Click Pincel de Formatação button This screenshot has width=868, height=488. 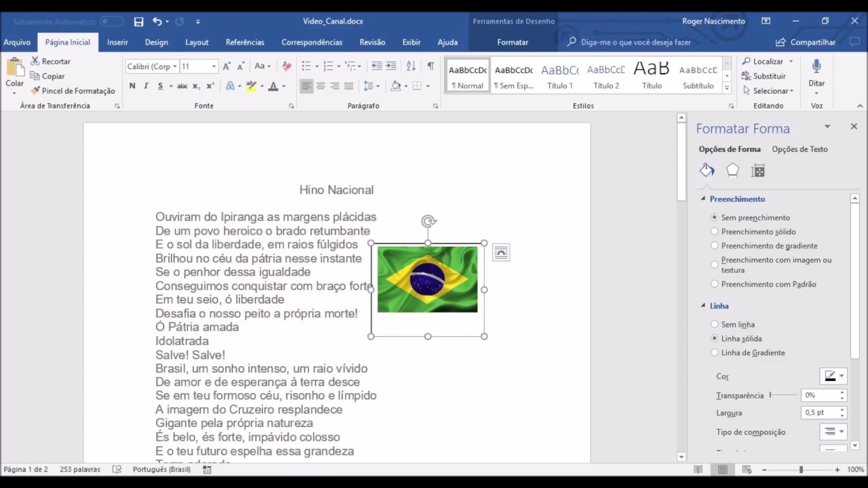tap(73, 91)
